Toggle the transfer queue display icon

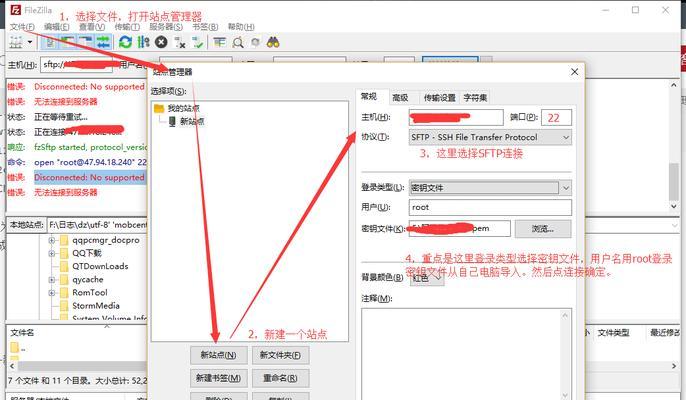point(103,42)
